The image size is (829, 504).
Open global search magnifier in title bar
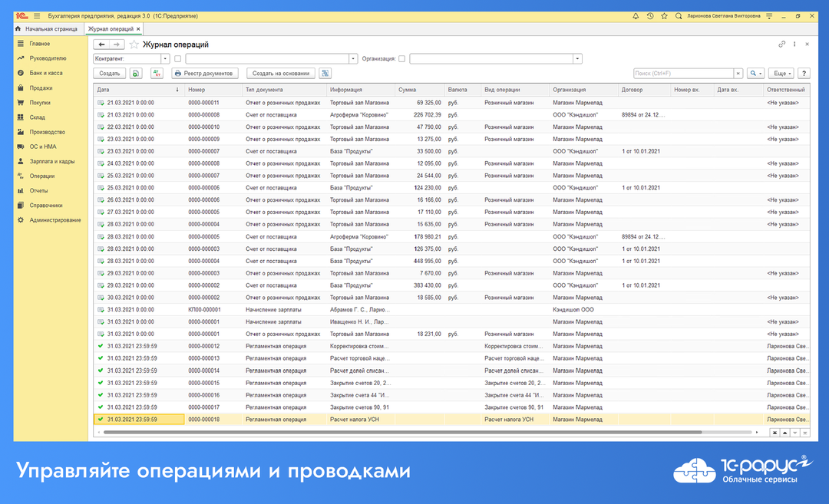[679, 15]
